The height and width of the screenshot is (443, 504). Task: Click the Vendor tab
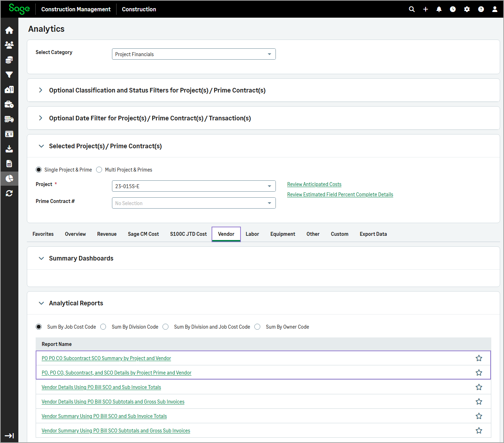tap(226, 234)
